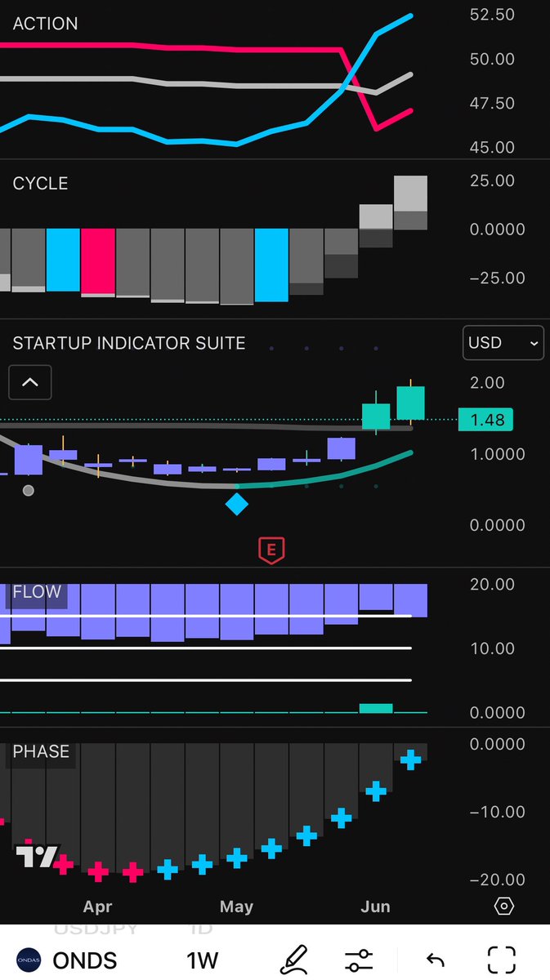This screenshot has height=980, width=550.
Task: Undo last action with back arrow
Action: coord(436,960)
